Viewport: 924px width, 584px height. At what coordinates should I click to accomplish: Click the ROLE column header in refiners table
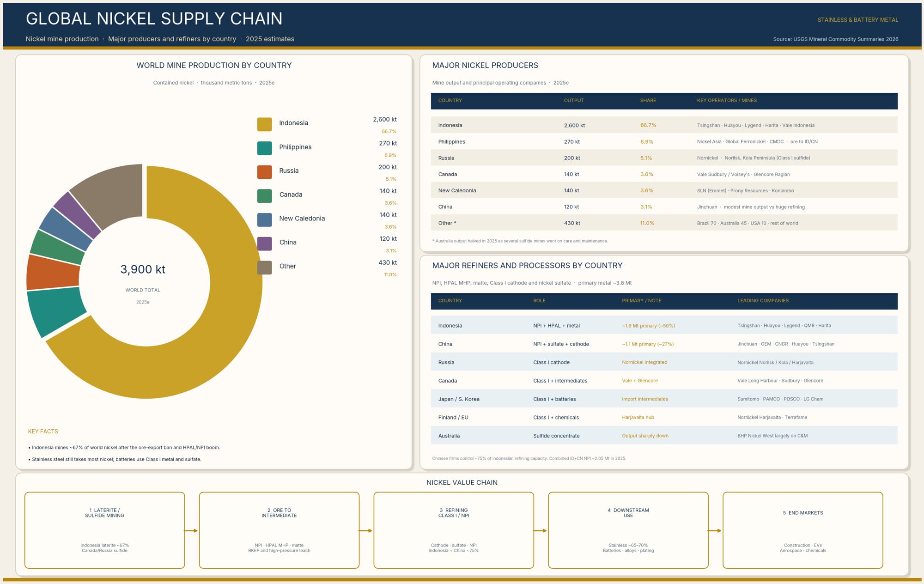[x=539, y=300]
